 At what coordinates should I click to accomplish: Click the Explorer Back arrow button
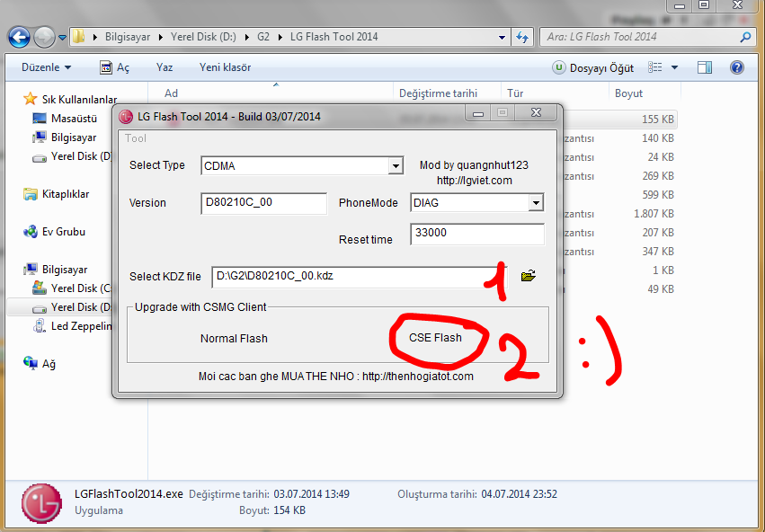click(x=20, y=37)
